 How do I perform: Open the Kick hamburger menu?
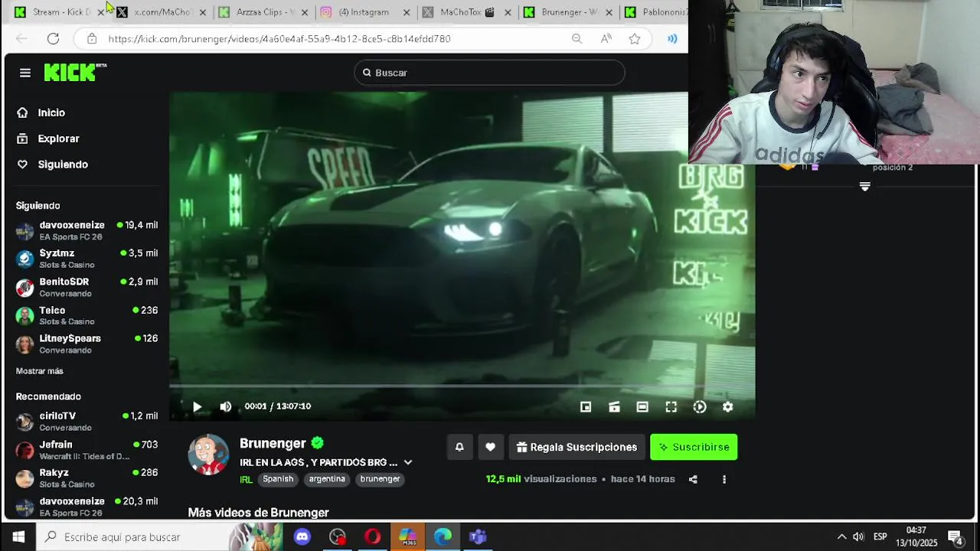point(25,73)
